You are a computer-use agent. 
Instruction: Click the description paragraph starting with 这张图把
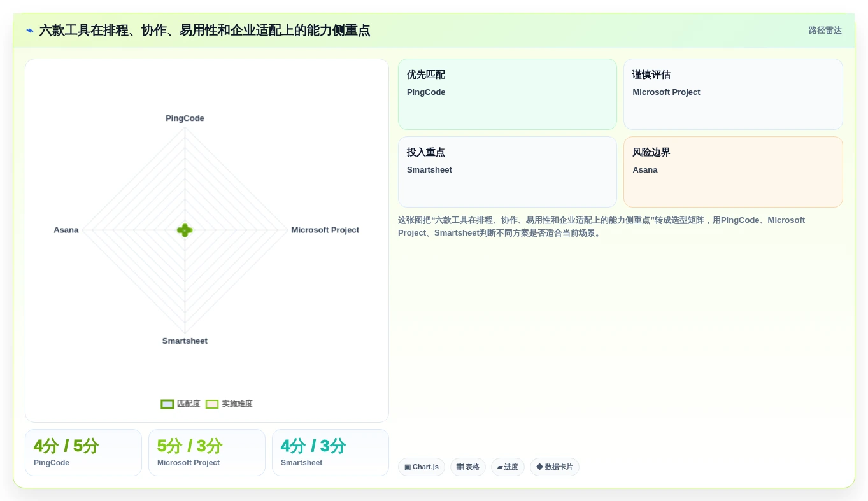(602, 227)
